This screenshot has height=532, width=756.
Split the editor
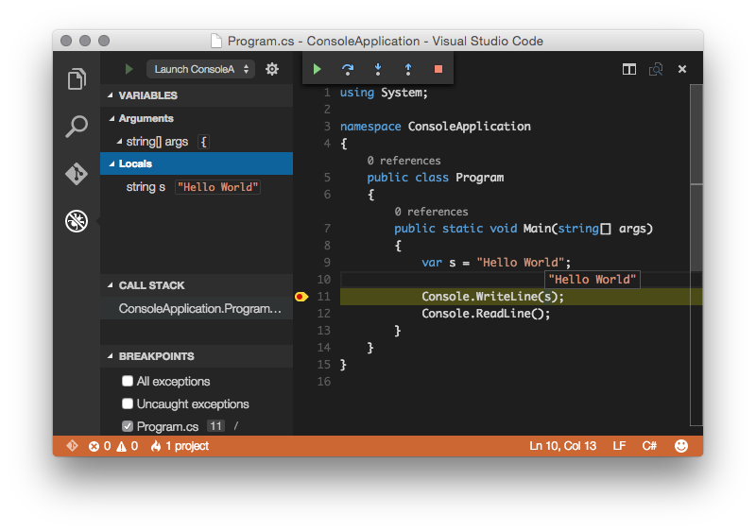pyautogui.click(x=628, y=69)
